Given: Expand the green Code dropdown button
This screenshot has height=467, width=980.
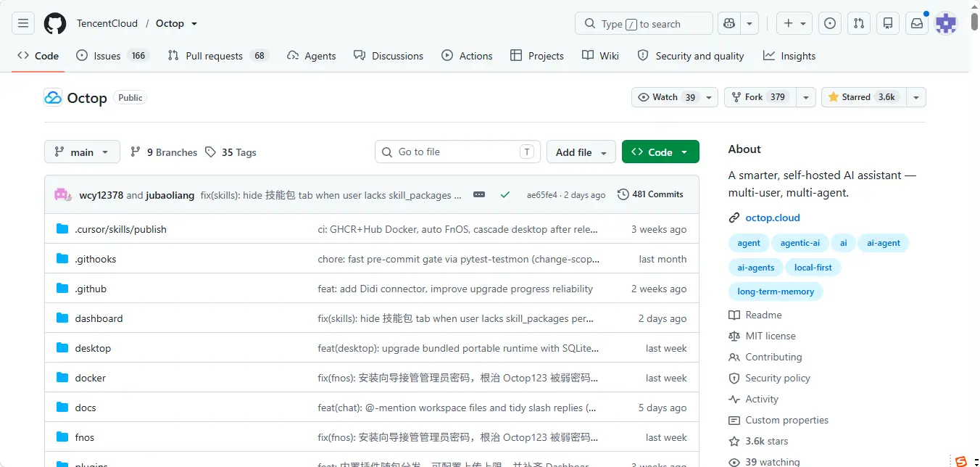Looking at the screenshot, I should click(x=660, y=152).
